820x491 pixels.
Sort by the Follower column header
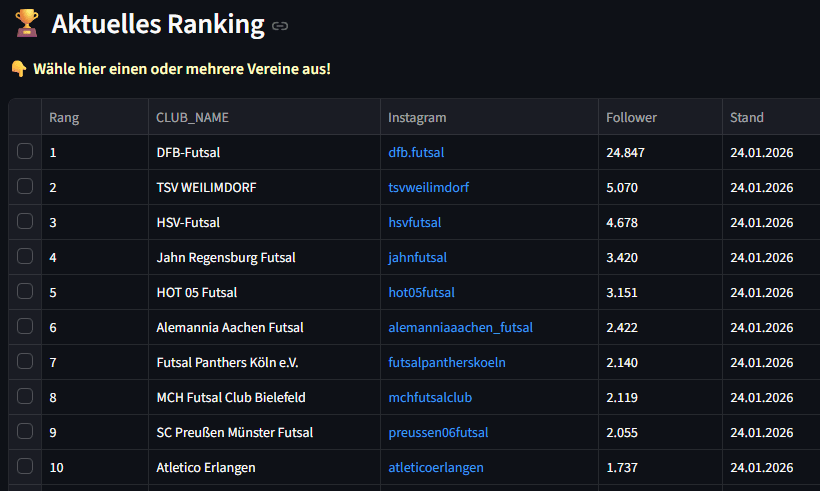coord(631,117)
